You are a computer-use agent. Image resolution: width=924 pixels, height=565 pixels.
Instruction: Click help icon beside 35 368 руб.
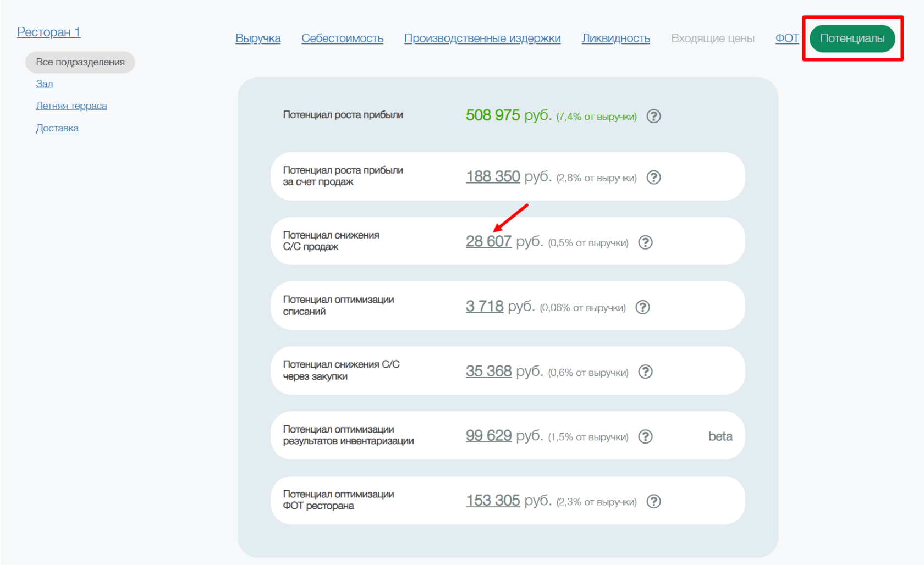point(645,372)
